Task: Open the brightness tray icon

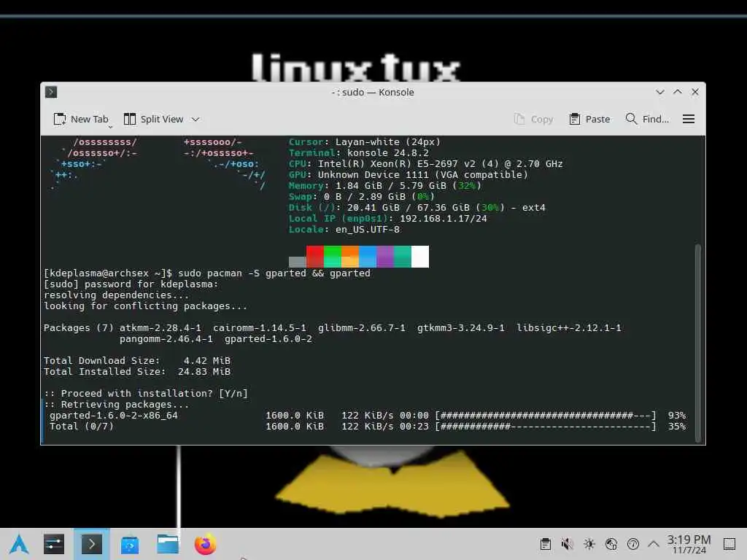Action: coord(589,544)
